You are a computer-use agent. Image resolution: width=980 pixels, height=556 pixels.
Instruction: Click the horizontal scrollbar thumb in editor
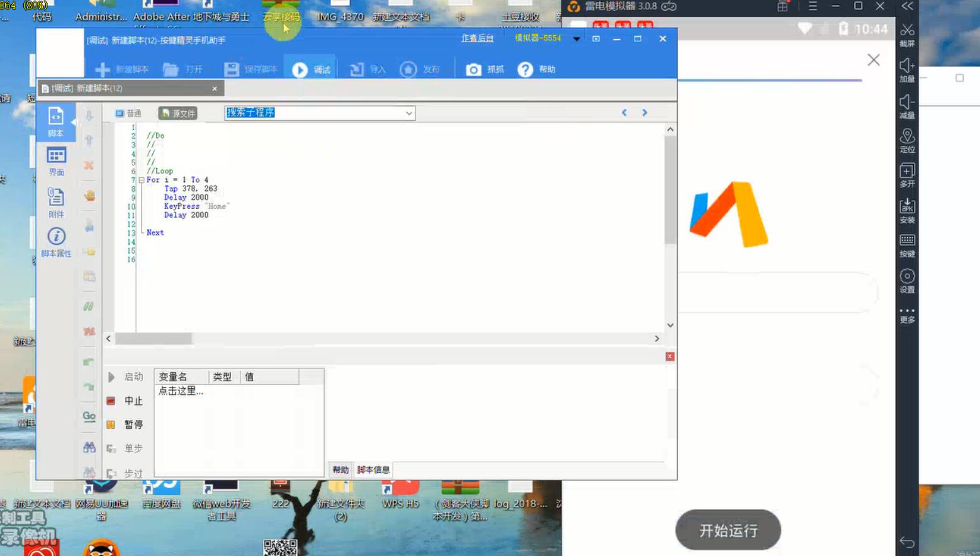tap(154, 338)
